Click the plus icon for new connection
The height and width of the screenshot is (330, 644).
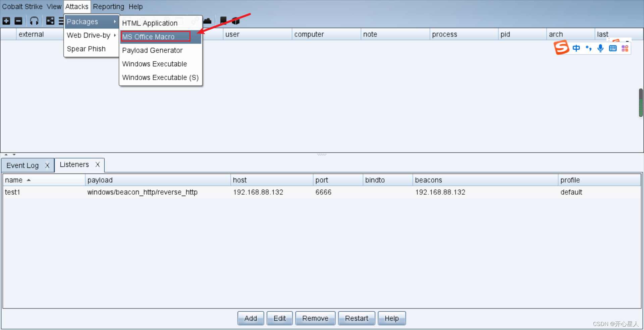pyautogui.click(x=6, y=21)
